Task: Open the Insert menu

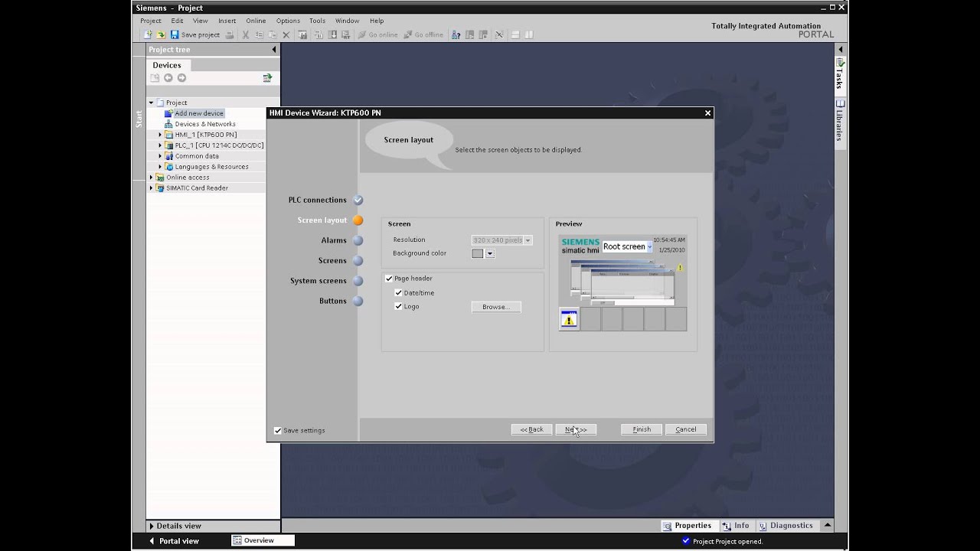Action: (x=227, y=21)
